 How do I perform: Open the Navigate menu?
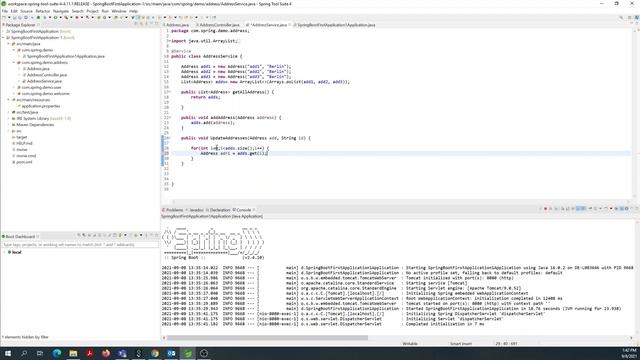pos(61,11)
